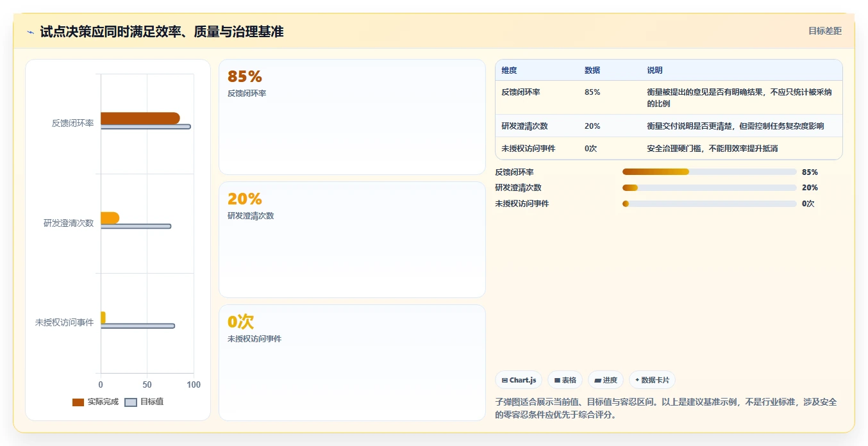Click the 20% cell in the table
Viewport: 868px width, 446px height.
(592, 126)
